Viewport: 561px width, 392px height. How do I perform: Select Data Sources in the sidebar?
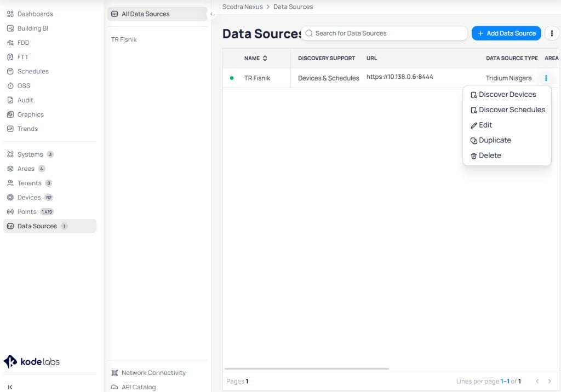(50, 226)
